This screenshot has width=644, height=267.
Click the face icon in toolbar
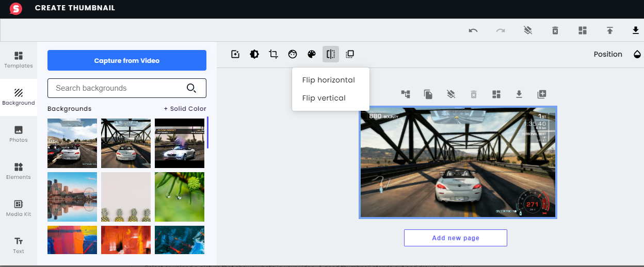(293, 54)
